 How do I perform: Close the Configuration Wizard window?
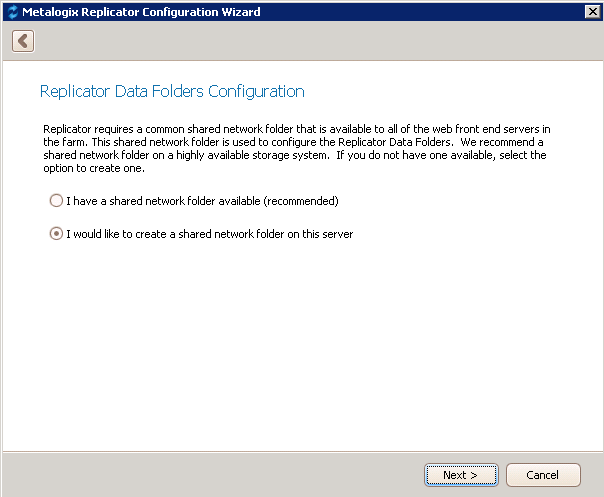click(591, 12)
